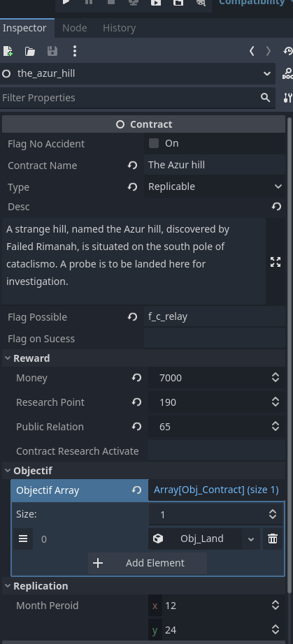Toggle the Flag No Accident checkbox
This screenshot has width=293, height=644.
click(154, 143)
